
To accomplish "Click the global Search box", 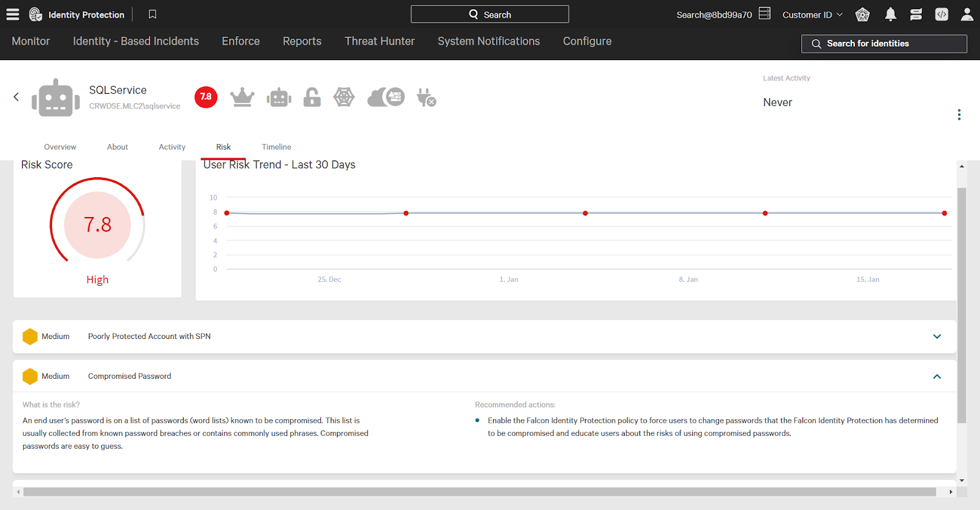I will point(489,14).
